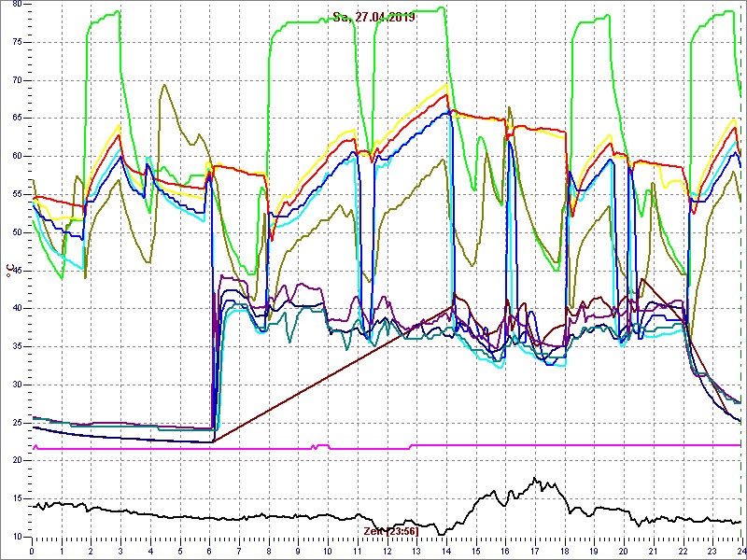747x560 pixels.
Task: Select hour 12 on the time axis
Action: (x=387, y=552)
